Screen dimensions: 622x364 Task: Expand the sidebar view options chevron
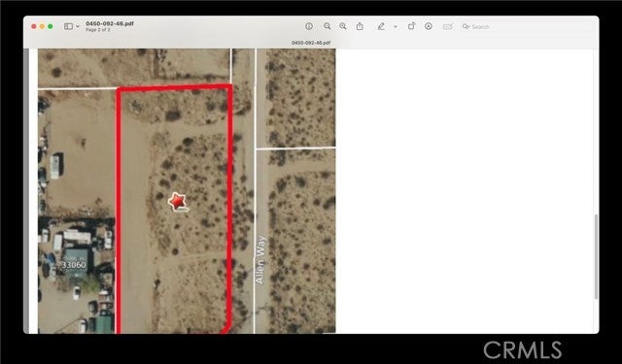[x=78, y=26]
